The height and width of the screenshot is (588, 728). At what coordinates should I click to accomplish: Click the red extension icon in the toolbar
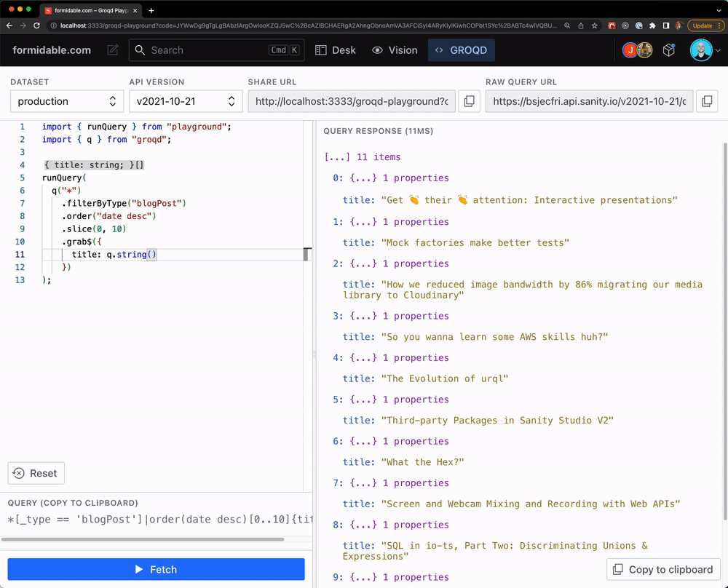coord(612,25)
